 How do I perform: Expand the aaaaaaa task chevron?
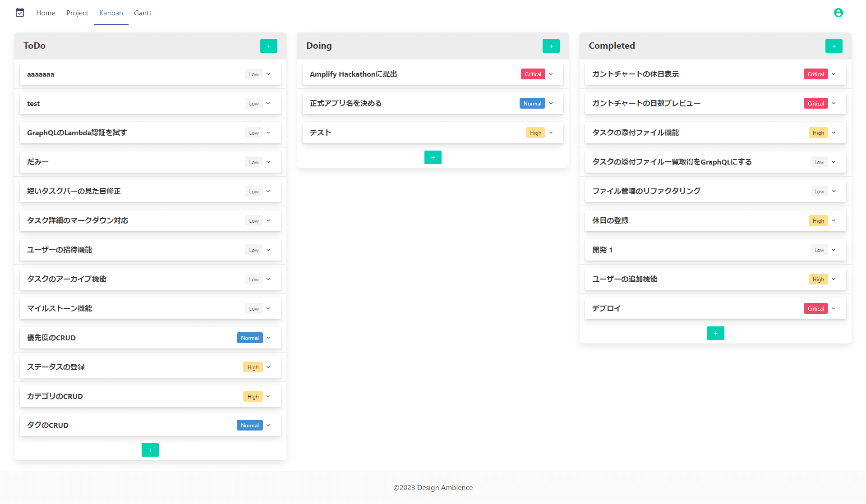click(268, 74)
